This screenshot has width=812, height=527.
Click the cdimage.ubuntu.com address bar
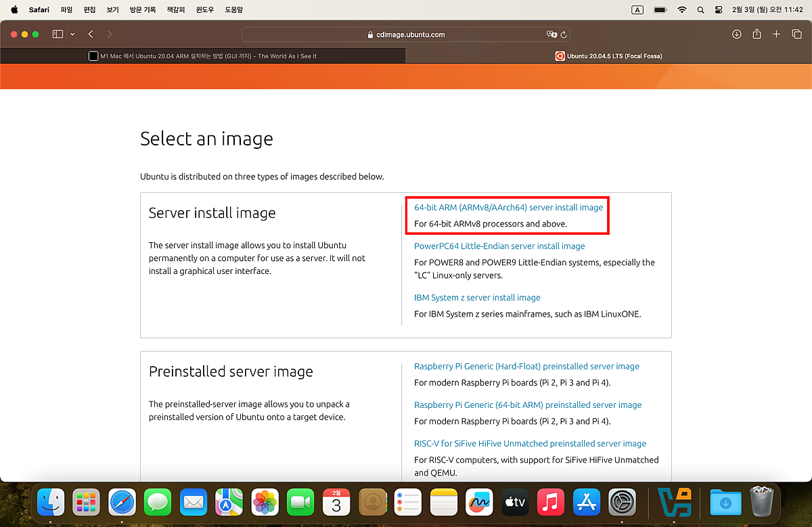pos(406,35)
